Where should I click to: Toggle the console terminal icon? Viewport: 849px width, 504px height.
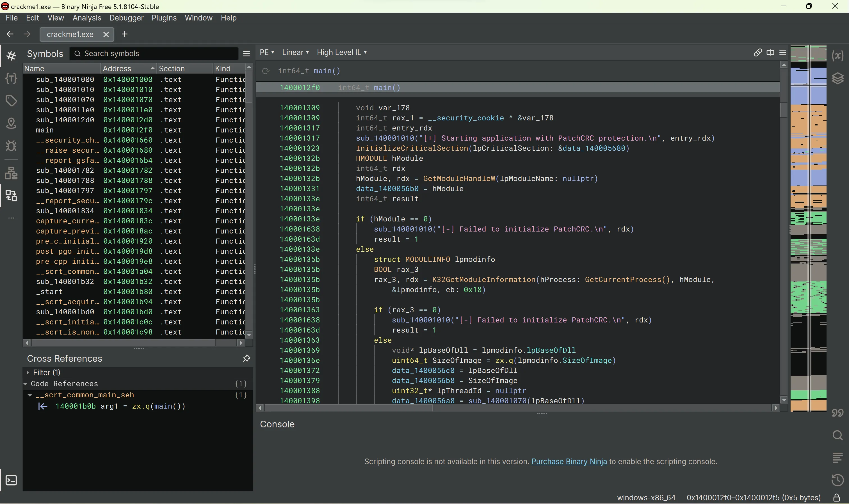pos(11,480)
